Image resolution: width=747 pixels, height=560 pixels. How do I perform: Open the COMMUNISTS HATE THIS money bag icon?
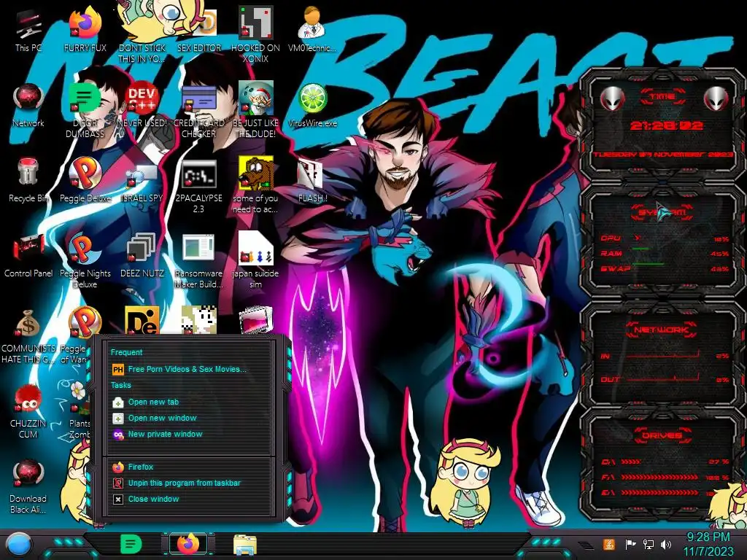coord(28,336)
